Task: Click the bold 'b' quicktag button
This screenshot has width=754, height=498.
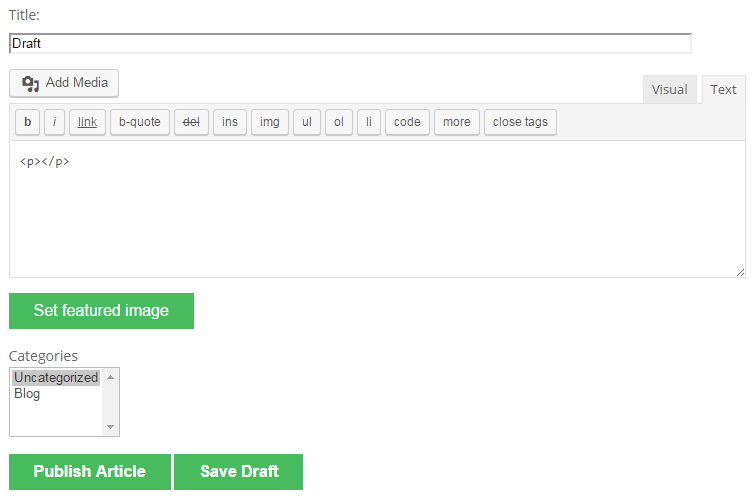Action: (27, 122)
